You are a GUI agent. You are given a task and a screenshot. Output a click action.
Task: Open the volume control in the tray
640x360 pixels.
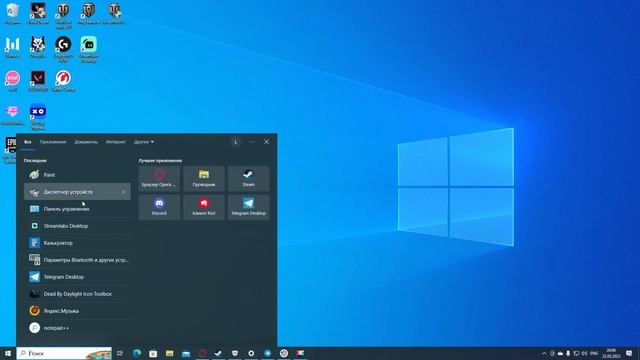[x=584, y=353]
